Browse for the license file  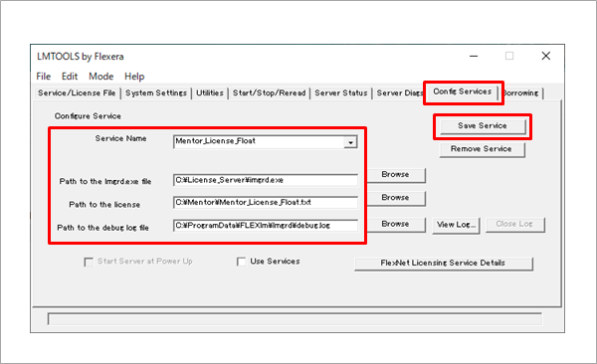(x=396, y=198)
